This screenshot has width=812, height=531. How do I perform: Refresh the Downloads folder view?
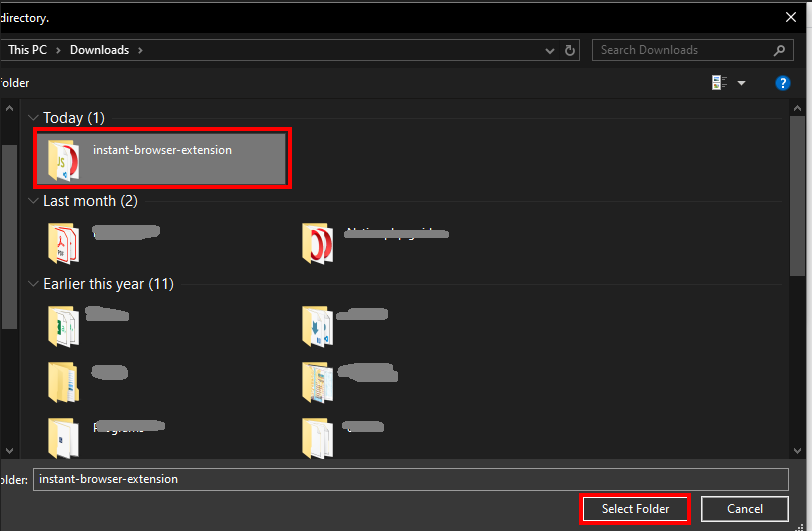[x=570, y=50]
